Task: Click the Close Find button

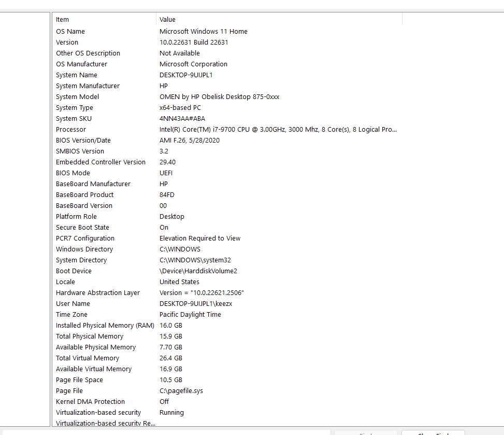Action: [434, 432]
